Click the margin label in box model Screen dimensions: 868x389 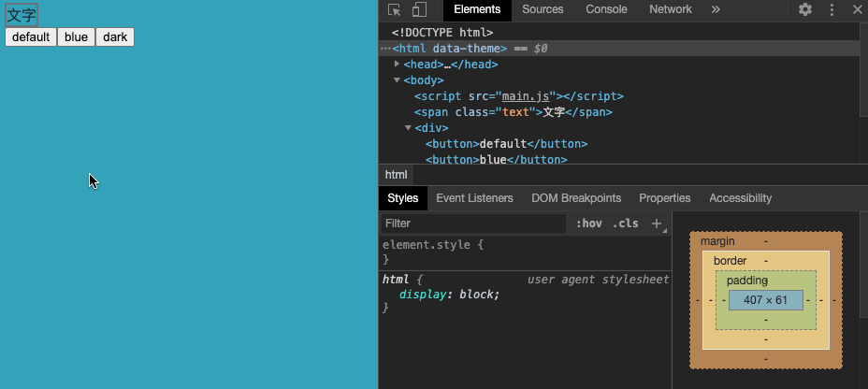[x=717, y=241]
